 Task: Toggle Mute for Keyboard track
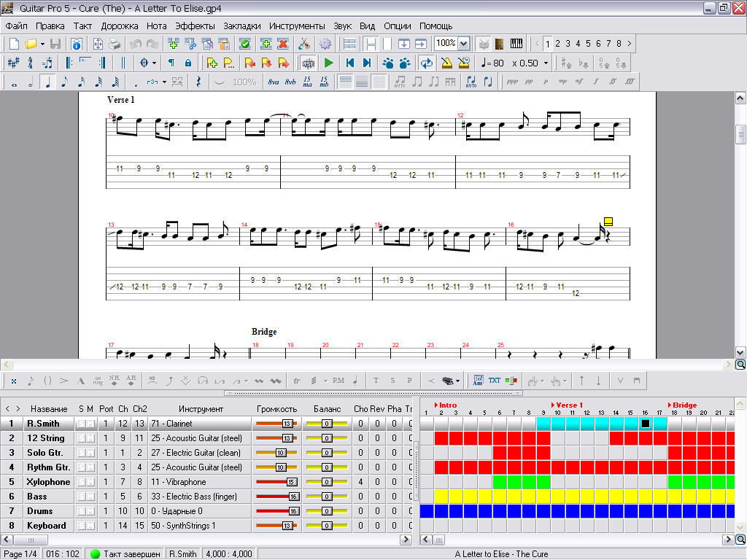tap(90, 526)
